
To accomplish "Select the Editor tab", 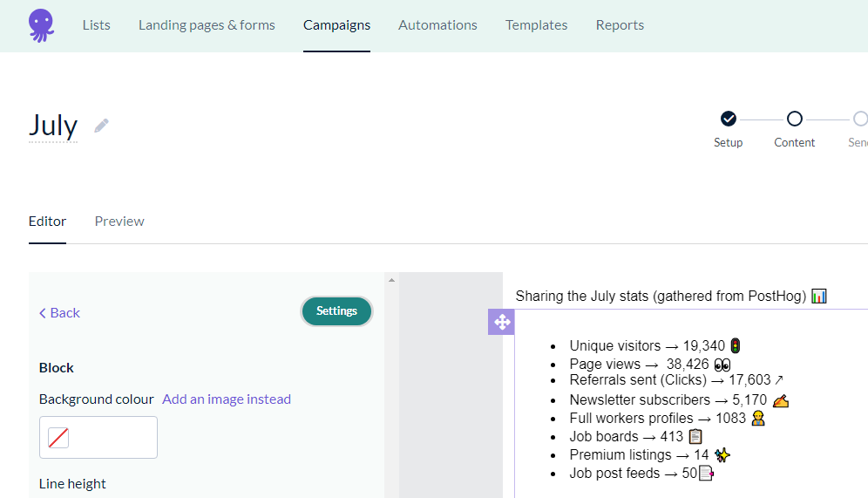I will tap(47, 222).
